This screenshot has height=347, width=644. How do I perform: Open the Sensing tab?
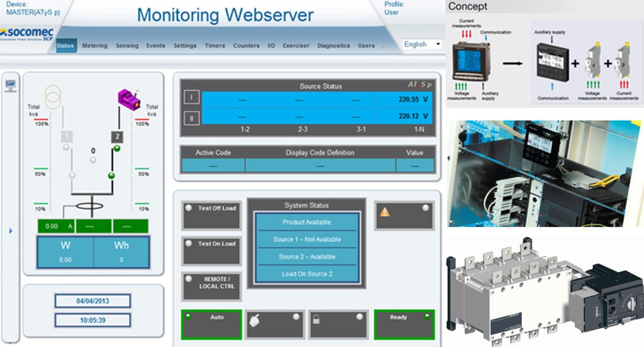127,46
